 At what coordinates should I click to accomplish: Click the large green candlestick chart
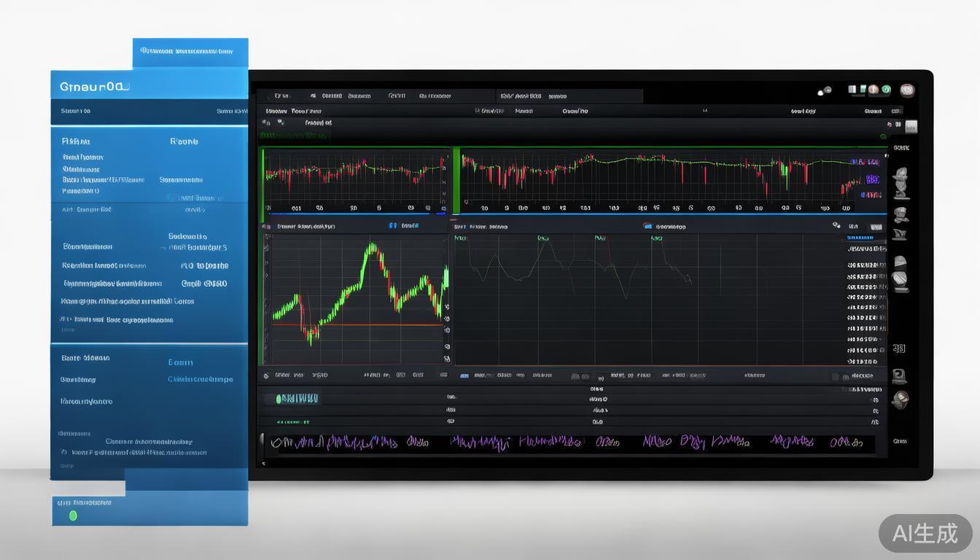pyautogui.click(x=356, y=299)
